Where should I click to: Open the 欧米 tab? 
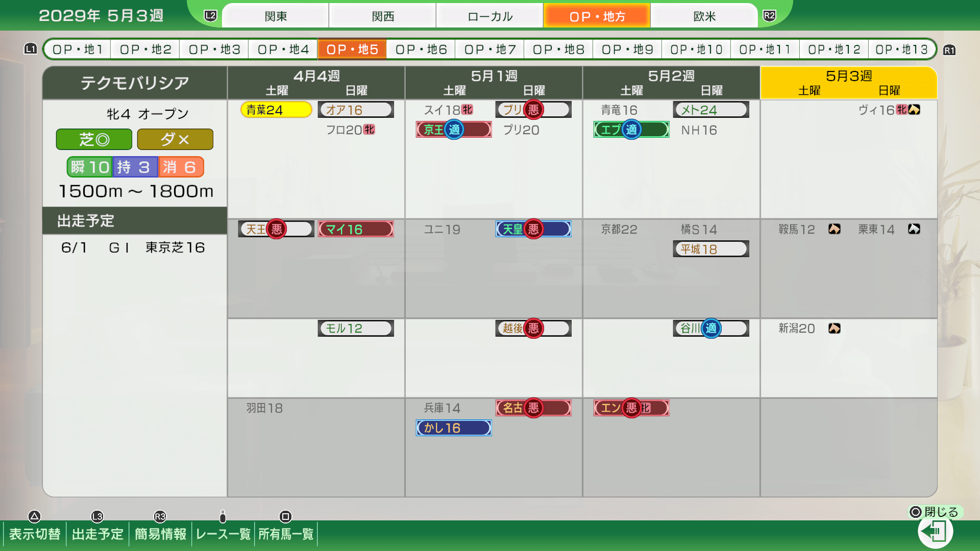point(704,16)
